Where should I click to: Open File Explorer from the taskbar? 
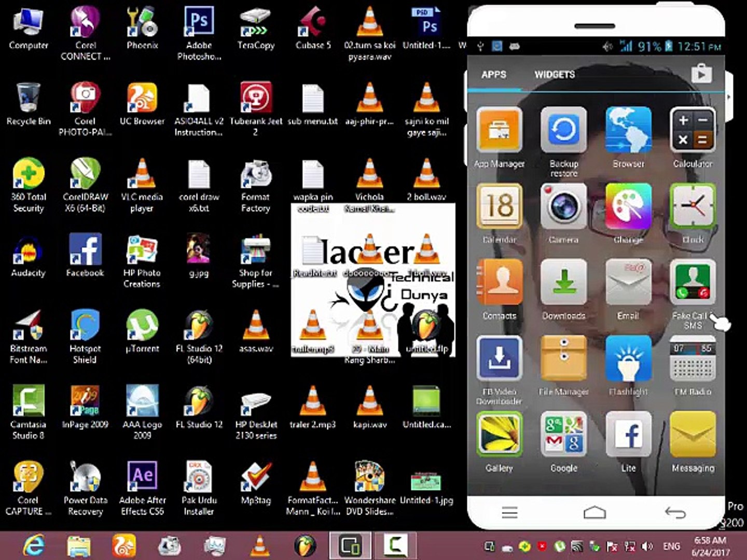point(79,545)
